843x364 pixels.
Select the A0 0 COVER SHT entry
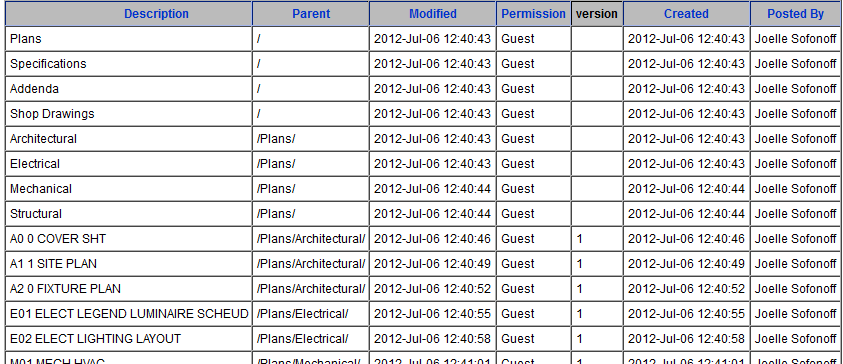coord(58,239)
